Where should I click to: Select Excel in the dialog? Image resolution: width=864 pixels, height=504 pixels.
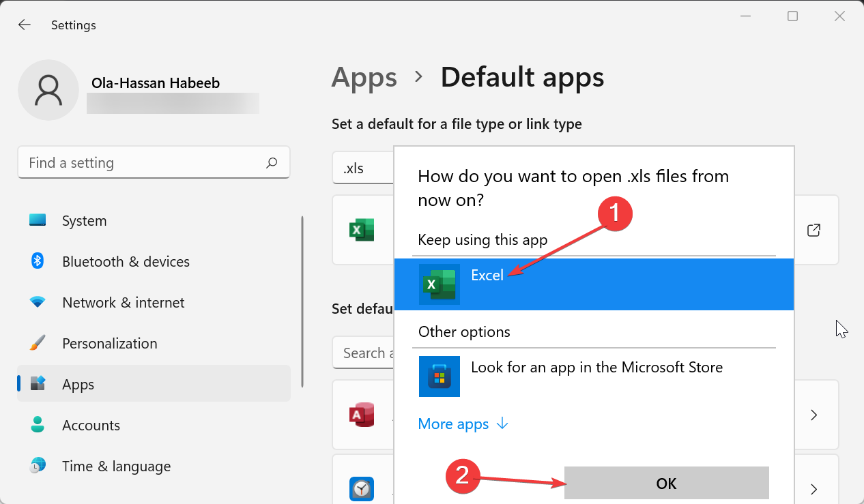click(594, 284)
